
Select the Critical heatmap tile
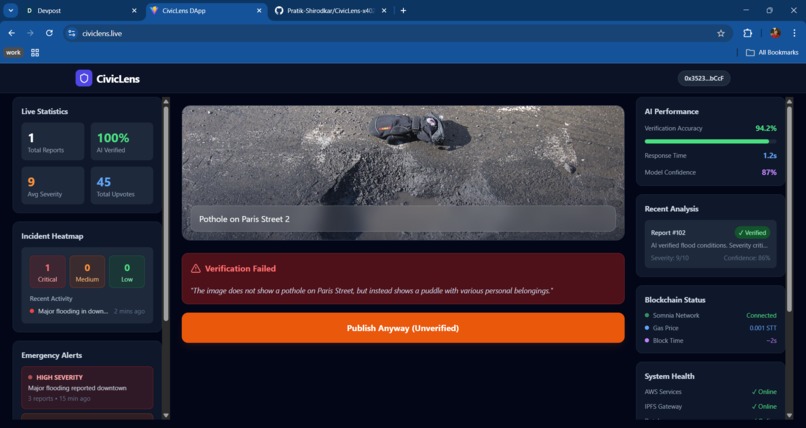47,272
